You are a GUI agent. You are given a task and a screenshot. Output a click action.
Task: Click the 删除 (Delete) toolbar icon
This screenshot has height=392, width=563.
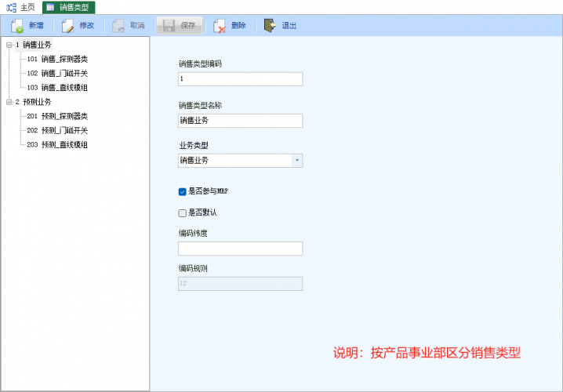pyautogui.click(x=220, y=26)
